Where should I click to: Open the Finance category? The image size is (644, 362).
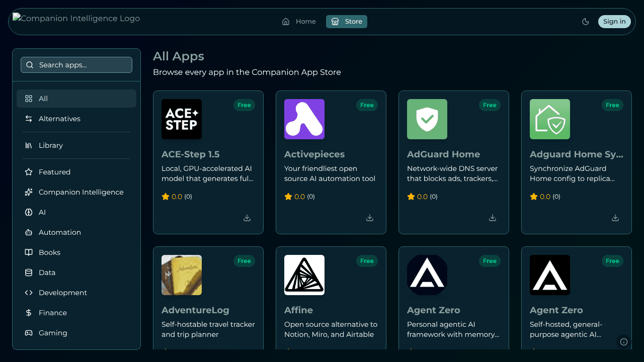pyautogui.click(x=76, y=313)
